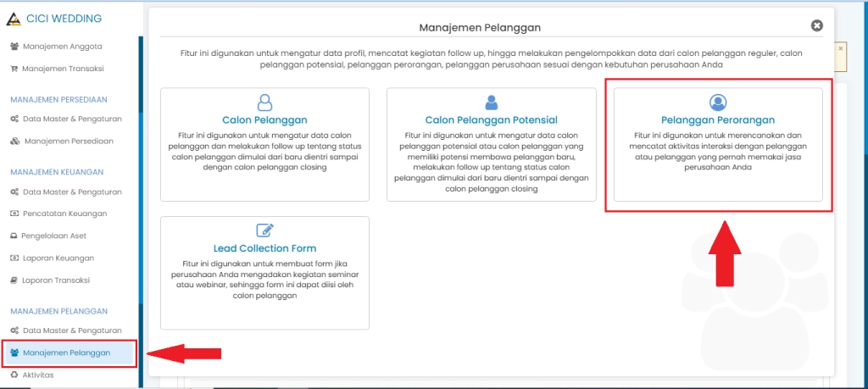This screenshot has width=868, height=389.
Task: Click the Pelanggan Perorangan circle user icon
Action: 718,102
